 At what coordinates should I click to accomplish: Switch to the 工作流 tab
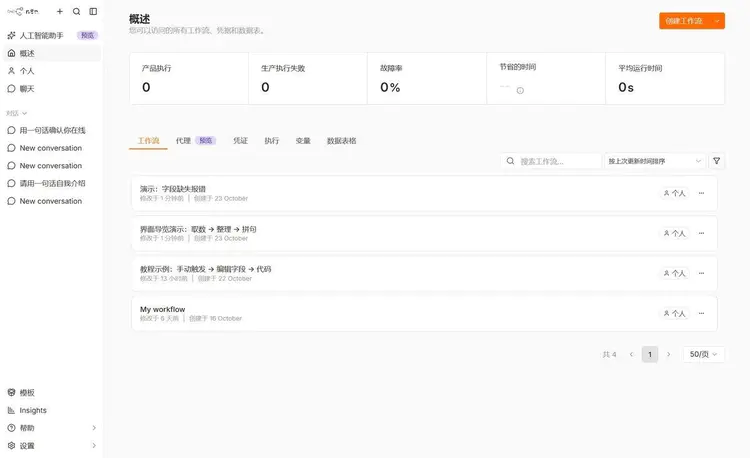(148, 141)
